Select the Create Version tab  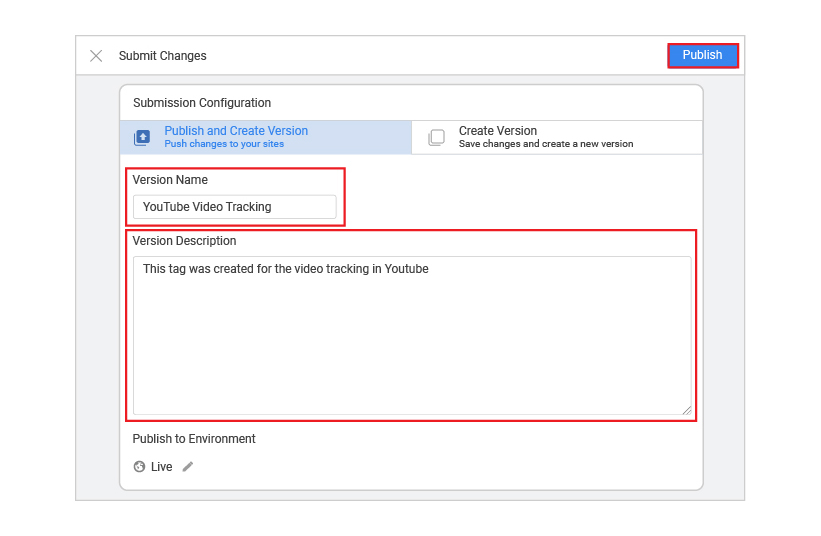(x=557, y=137)
